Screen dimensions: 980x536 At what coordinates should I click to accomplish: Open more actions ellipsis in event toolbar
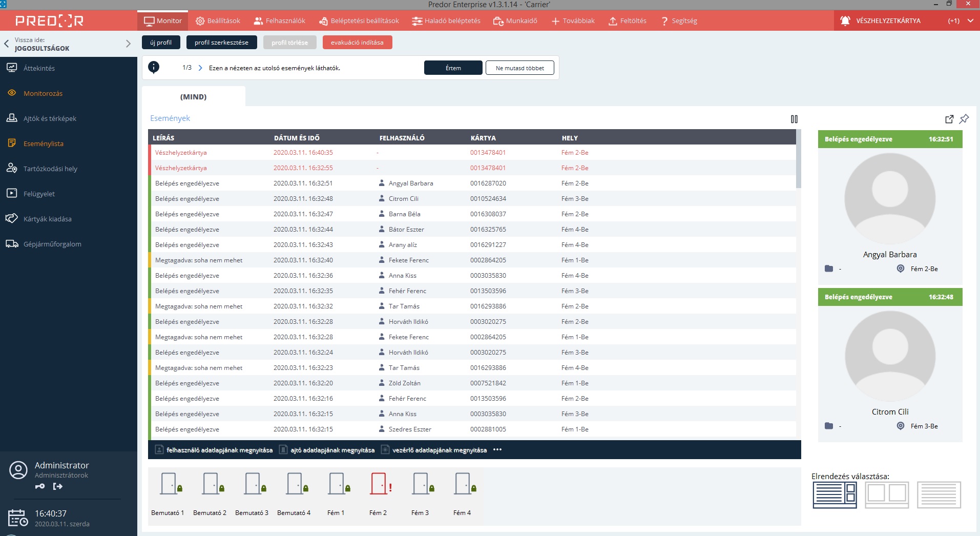coord(497,450)
